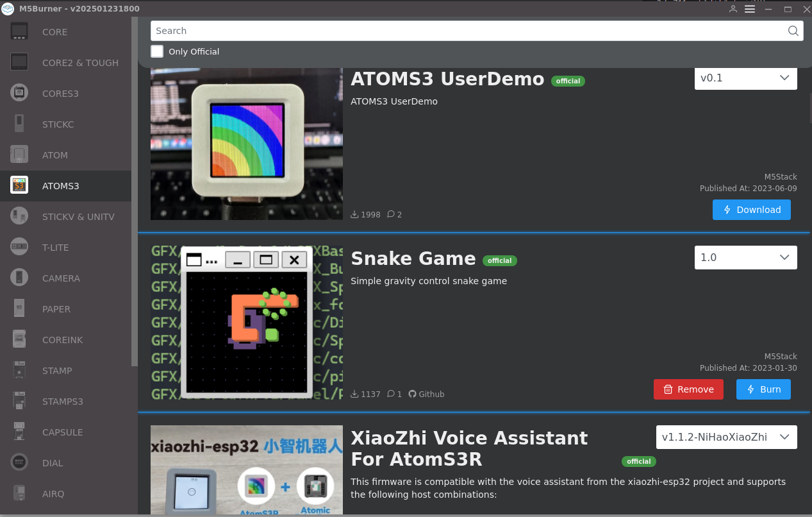Select the COREINK category label
The image size is (812, 517).
pyautogui.click(x=63, y=340)
